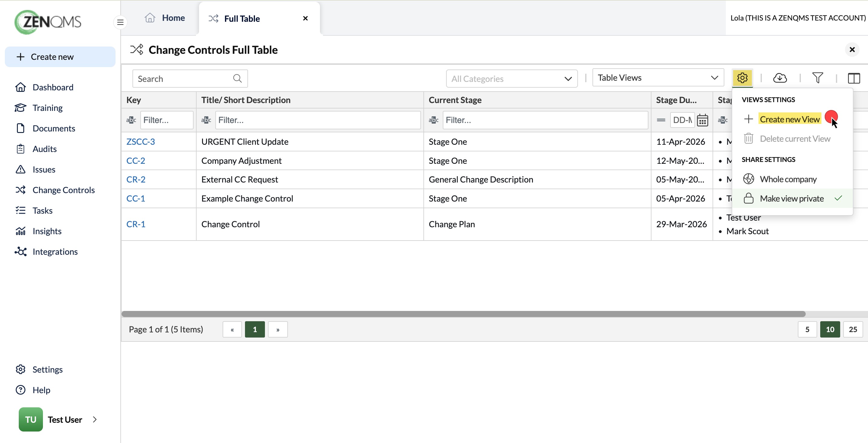Collapse sidebar with the hamburger icon
Image resolution: width=868 pixels, height=443 pixels.
click(120, 23)
